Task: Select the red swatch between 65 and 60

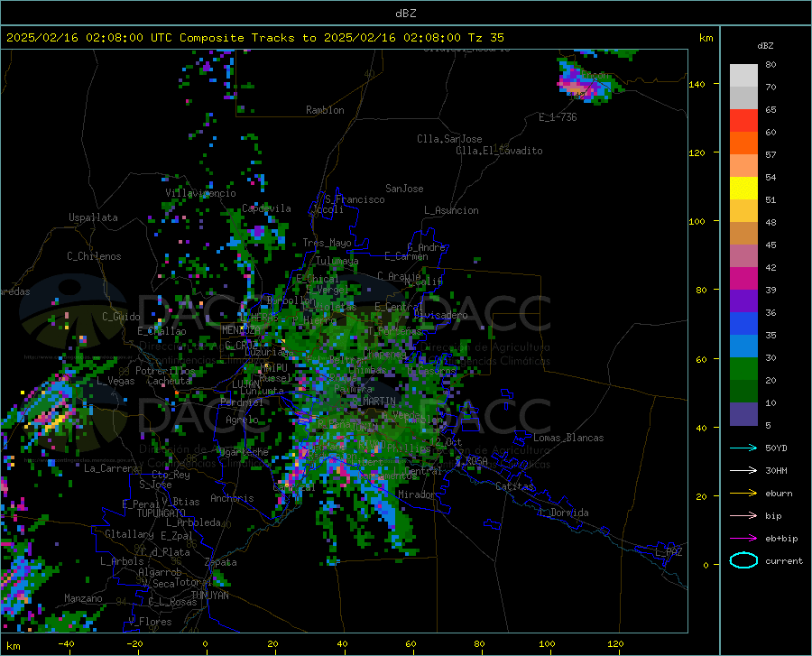Action: point(743,121)
